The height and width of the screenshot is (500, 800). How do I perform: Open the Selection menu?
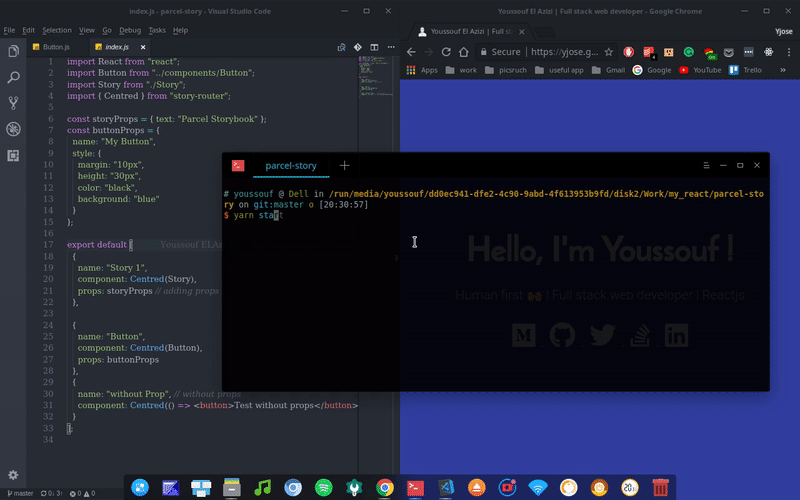(57, 30)
